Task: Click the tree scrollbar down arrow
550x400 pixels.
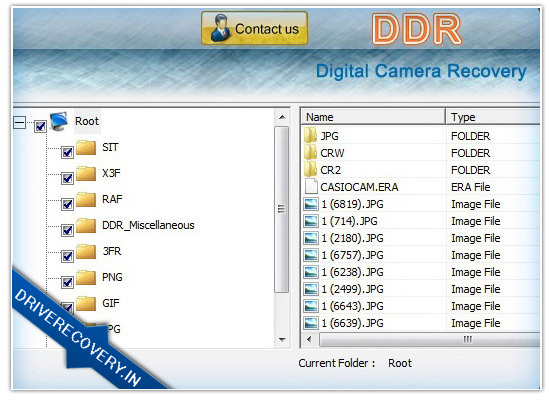Action: coord(282,339)
